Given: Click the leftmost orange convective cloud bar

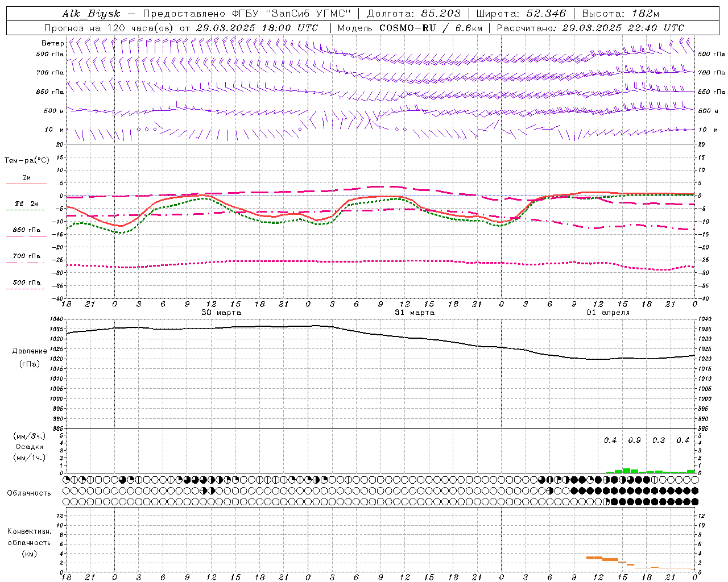Looking at the screenshot, I should click(594, 558).
